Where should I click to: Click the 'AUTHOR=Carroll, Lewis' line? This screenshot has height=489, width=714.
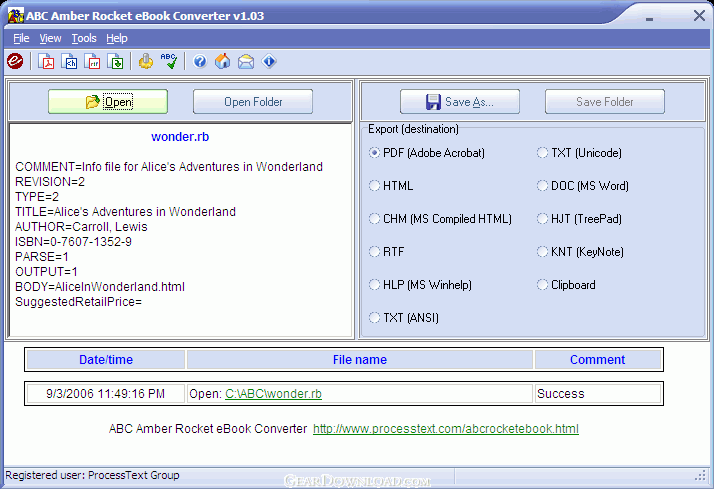[x=81, y=227]
